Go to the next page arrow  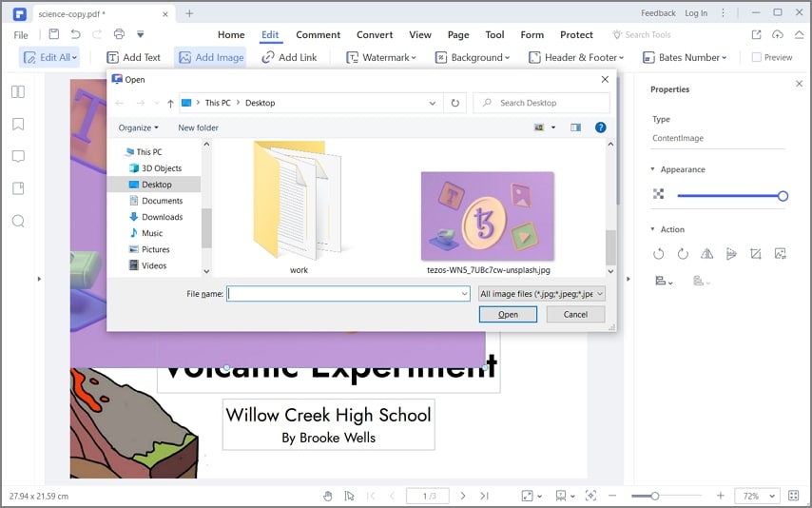[x=463, y=496]
